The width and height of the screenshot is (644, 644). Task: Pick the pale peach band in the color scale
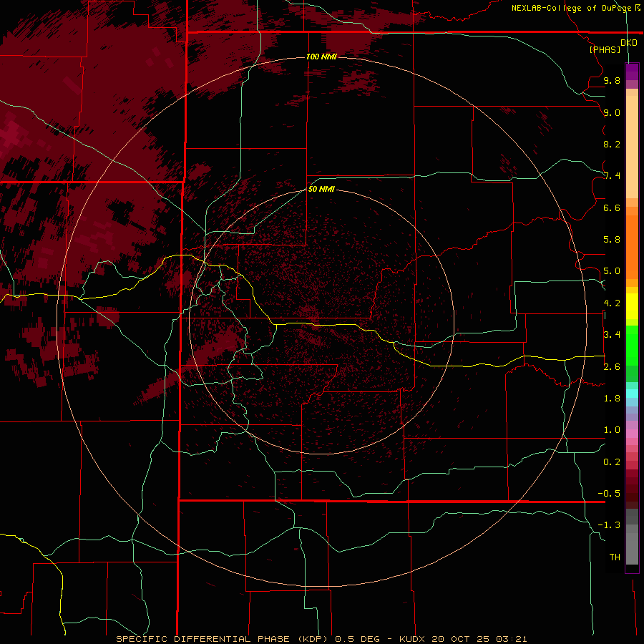click(632, 147)
